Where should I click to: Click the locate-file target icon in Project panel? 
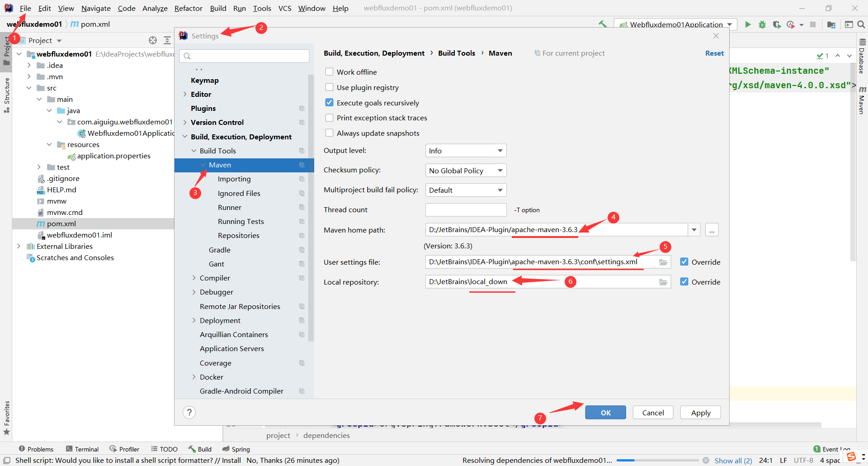tap(153, 40)
